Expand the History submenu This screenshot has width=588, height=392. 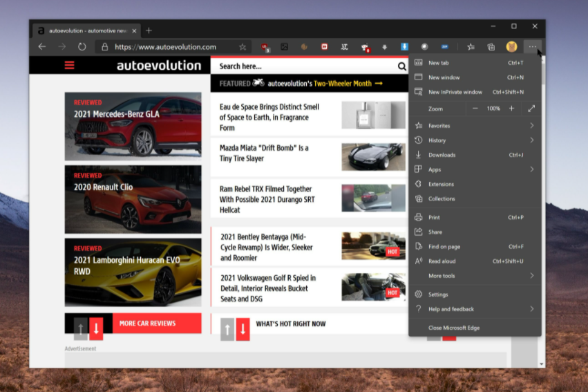coord(532,140)
